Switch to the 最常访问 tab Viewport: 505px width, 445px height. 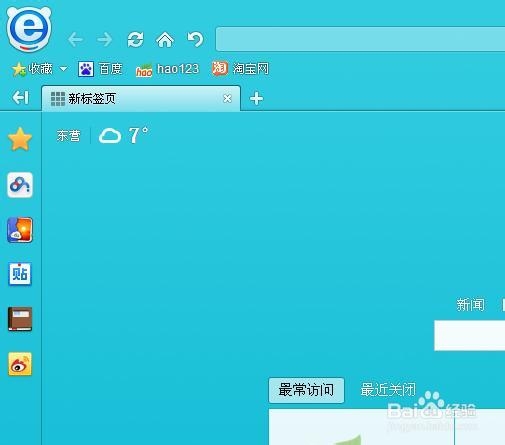coord(306,390)
